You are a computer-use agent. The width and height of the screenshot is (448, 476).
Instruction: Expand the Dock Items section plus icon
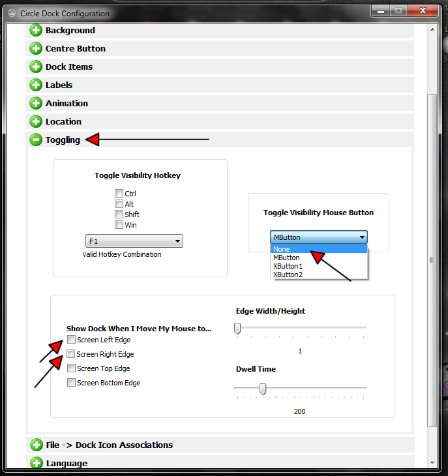36,67
